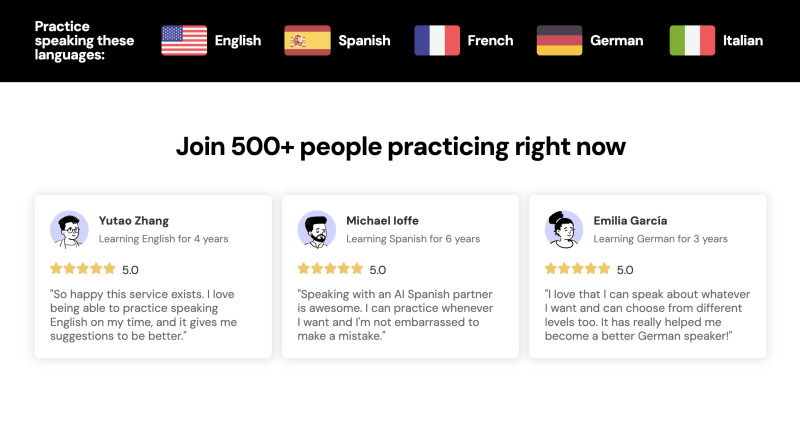This screenshot has height=421, width=800.
Task: Click Emilia García's avatar
Action: pos(564,230)
